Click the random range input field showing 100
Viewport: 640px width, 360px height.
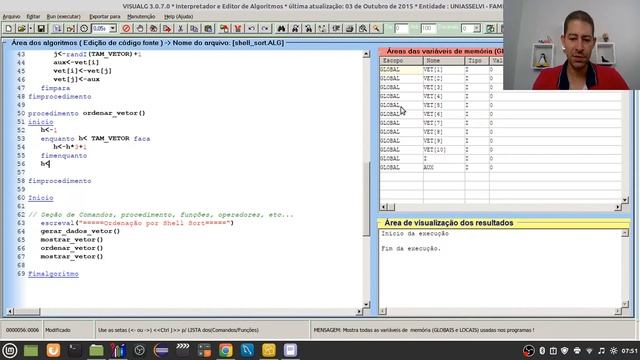click(429, 29)
